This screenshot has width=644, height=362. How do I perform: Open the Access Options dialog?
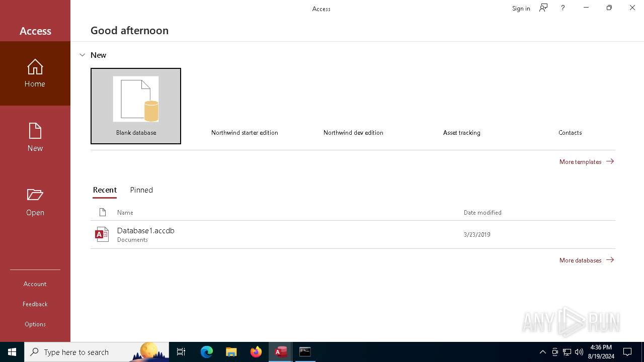[x=35, y=324]
